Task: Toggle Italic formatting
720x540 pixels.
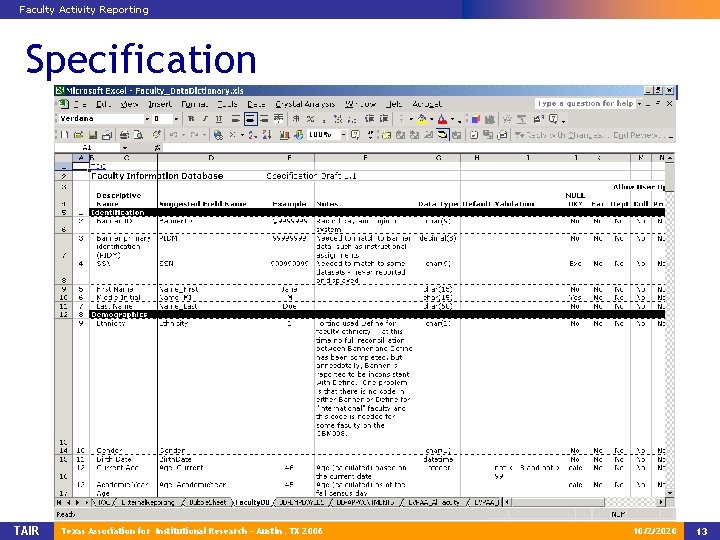Action: tap(205, 119)
